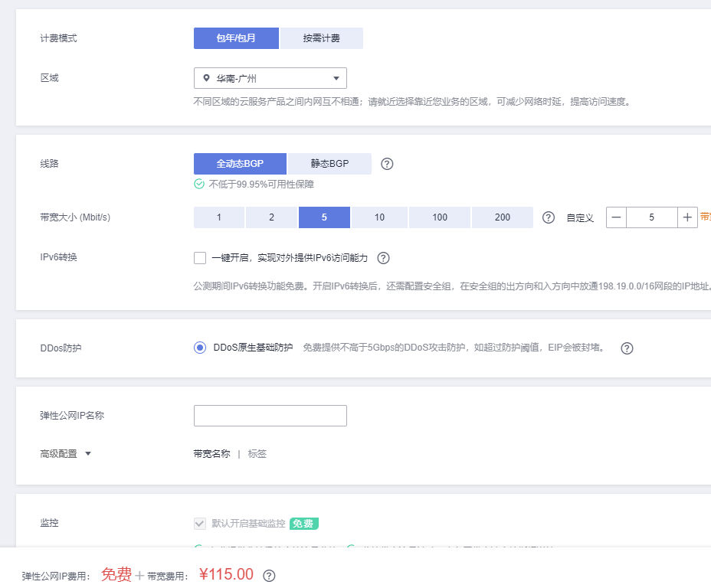Enable the IPv6转换 checkbox
Viewport: 711px width, 588px height.
pyautogui.click(x=200, y=258)
